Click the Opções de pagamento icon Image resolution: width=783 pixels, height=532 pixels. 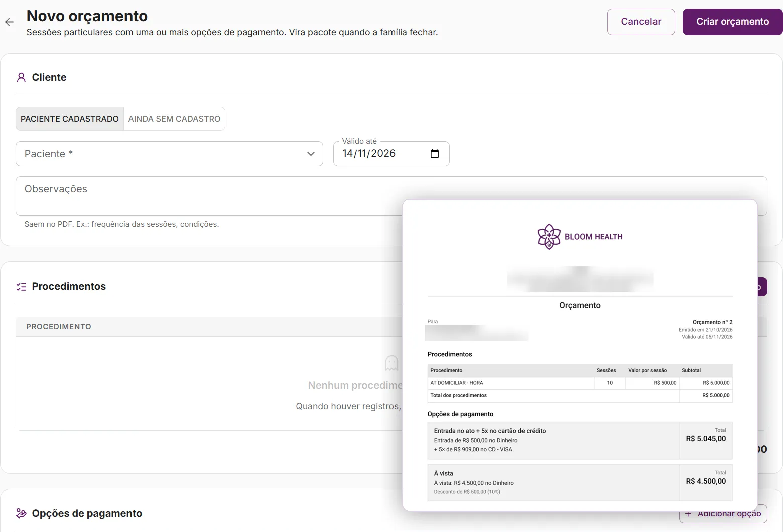coord(21,513)
